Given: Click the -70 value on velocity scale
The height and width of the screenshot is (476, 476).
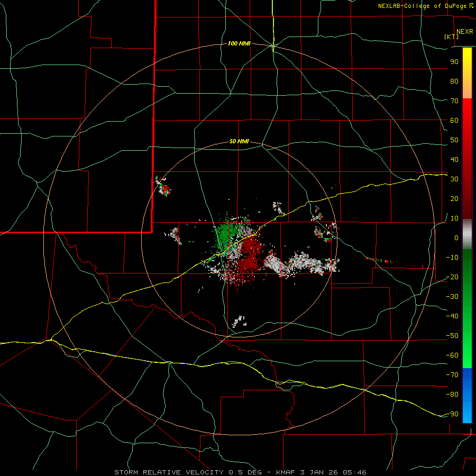Looking at the screenshot, I should tap(452, 375).
